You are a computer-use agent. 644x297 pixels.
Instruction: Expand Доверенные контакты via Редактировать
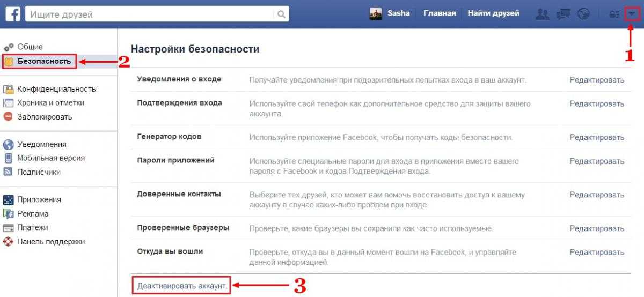[x=597, y=195]
